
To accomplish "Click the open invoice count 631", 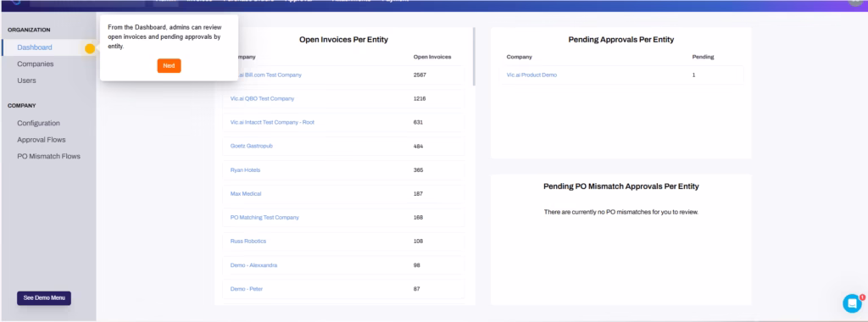I will tap(418, 122).
